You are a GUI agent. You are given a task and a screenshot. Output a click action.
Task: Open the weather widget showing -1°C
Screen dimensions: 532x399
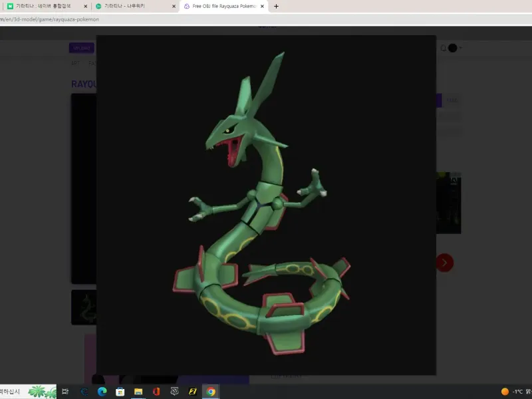(516, 392)
